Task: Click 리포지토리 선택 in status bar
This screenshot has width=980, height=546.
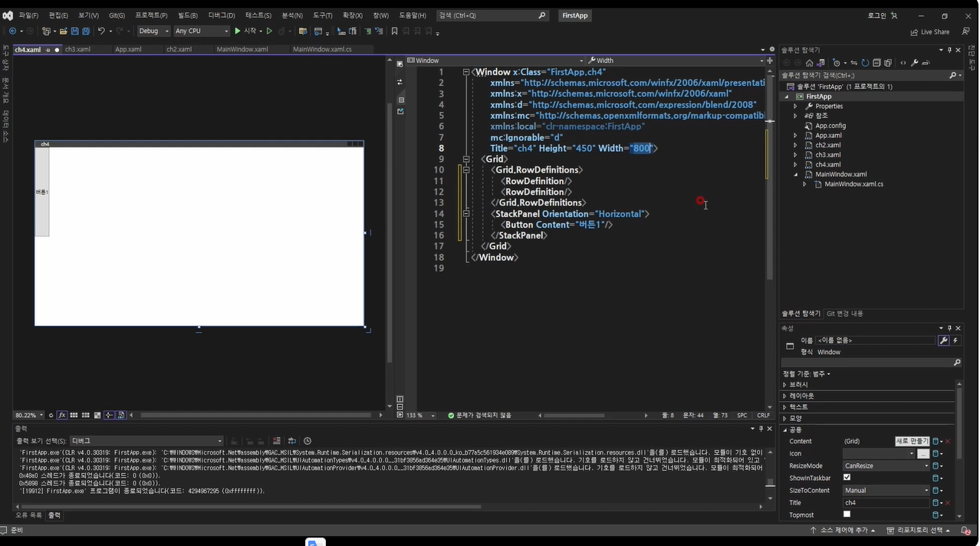Action: 916,531
